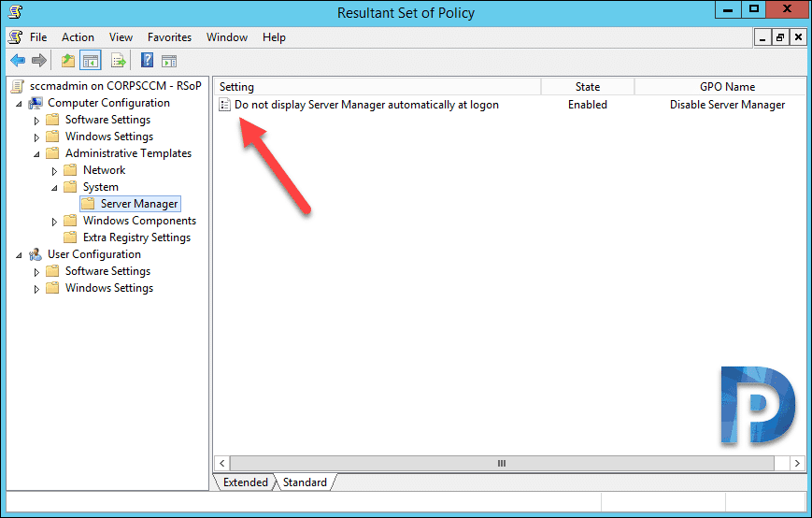Click the Export List toolbar icon
The image size is (812, 518).
coord(118,61)
